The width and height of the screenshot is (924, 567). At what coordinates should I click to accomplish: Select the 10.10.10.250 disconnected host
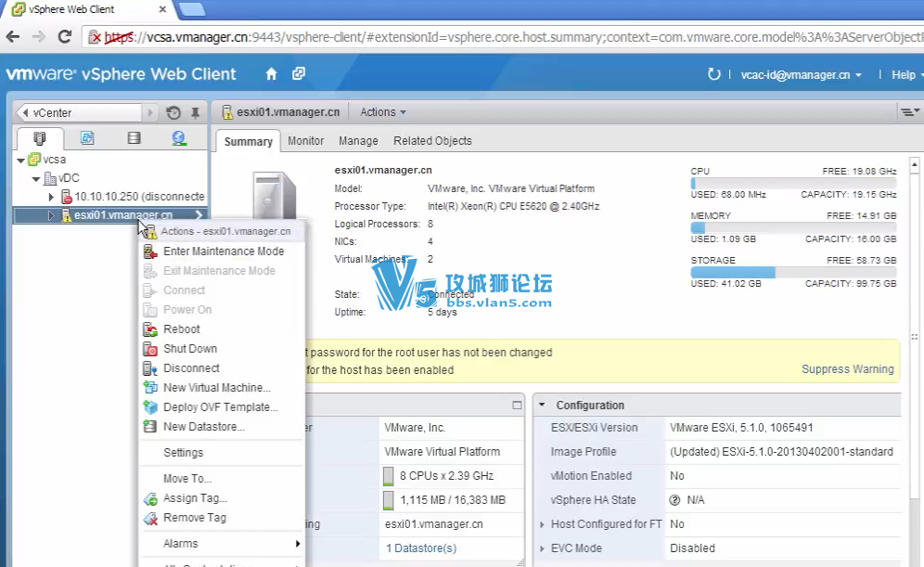tap(132, 197)
